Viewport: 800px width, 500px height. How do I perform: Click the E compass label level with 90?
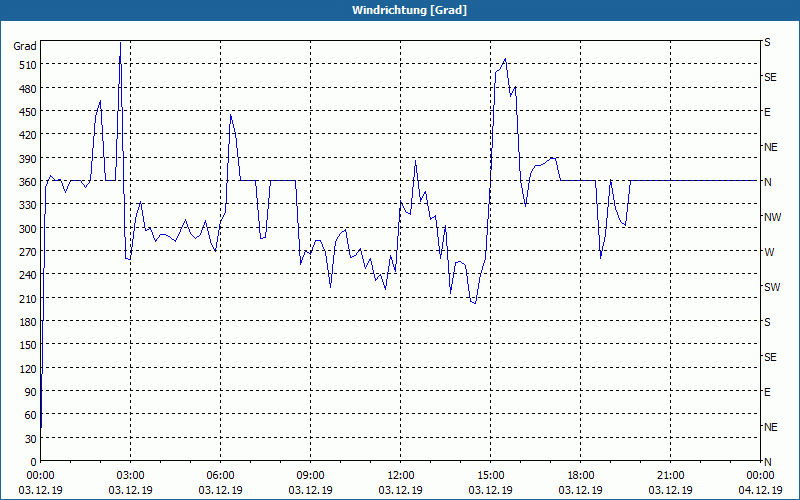(767, 392)
